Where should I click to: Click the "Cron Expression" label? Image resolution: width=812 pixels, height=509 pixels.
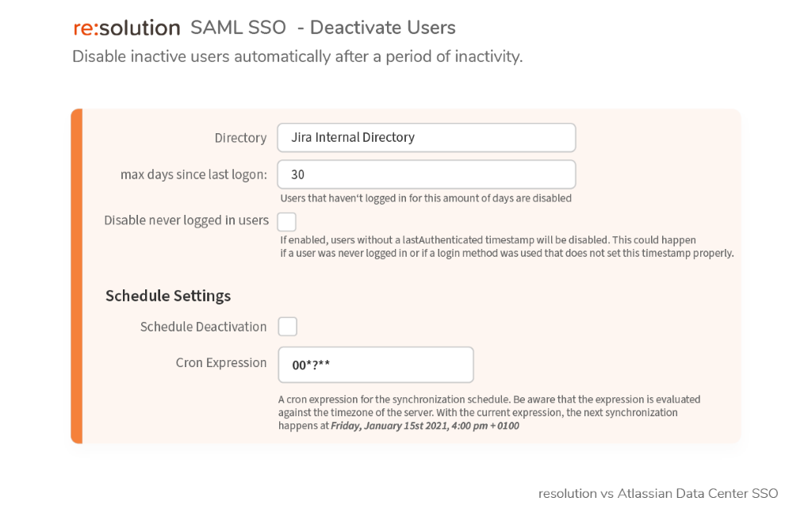pyautogui.click(x=221, y=362)
